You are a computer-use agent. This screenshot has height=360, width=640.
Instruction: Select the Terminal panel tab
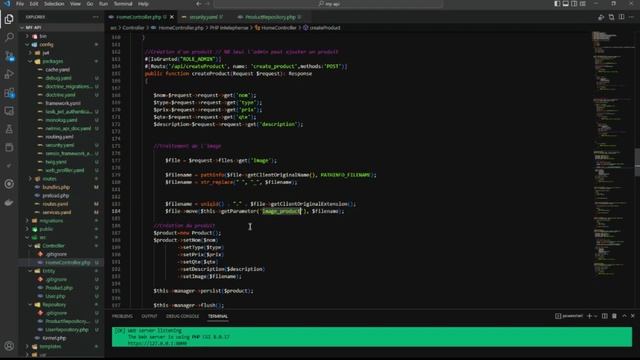218,316
